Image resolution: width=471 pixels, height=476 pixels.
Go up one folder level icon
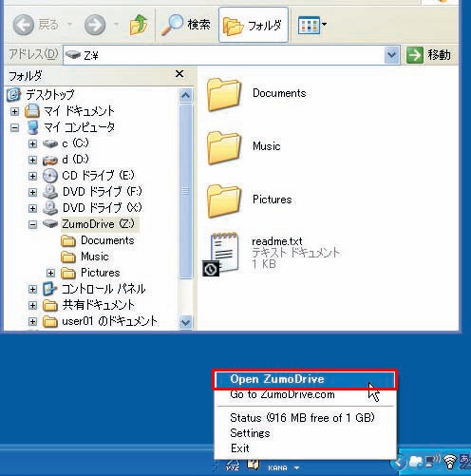click(x=139, y=25)
